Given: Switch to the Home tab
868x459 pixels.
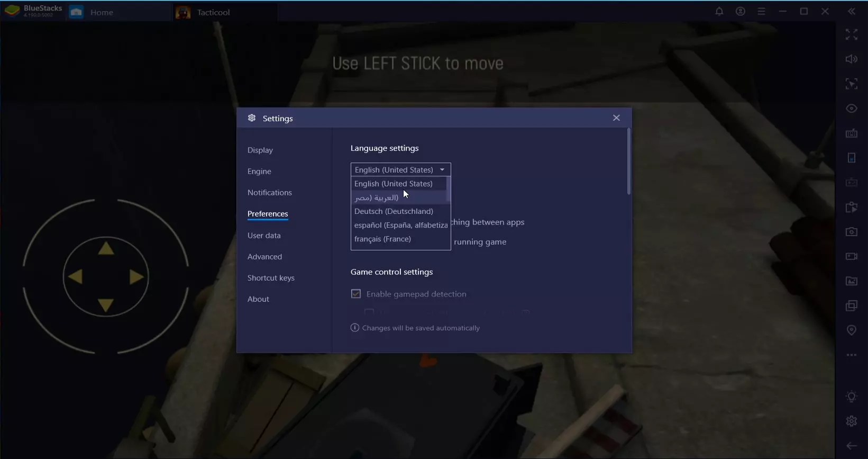Looking at the screenshot, I should tap(101, 12).
